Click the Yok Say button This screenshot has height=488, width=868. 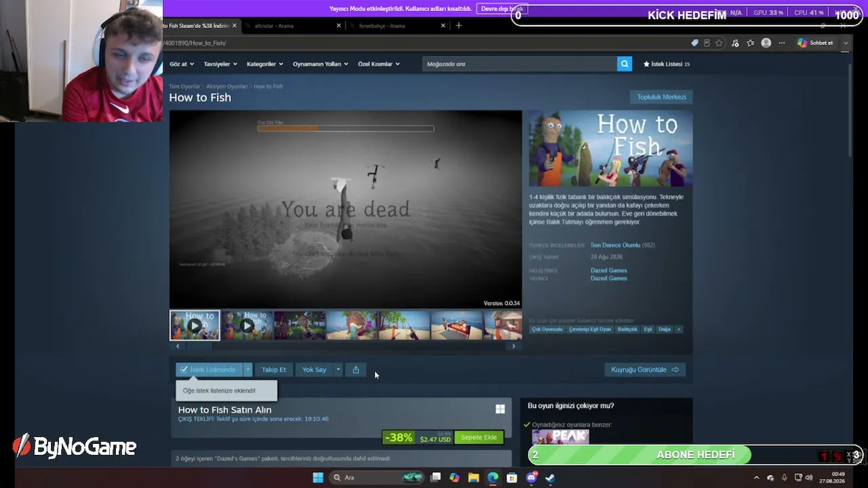(x=314, y=369)
